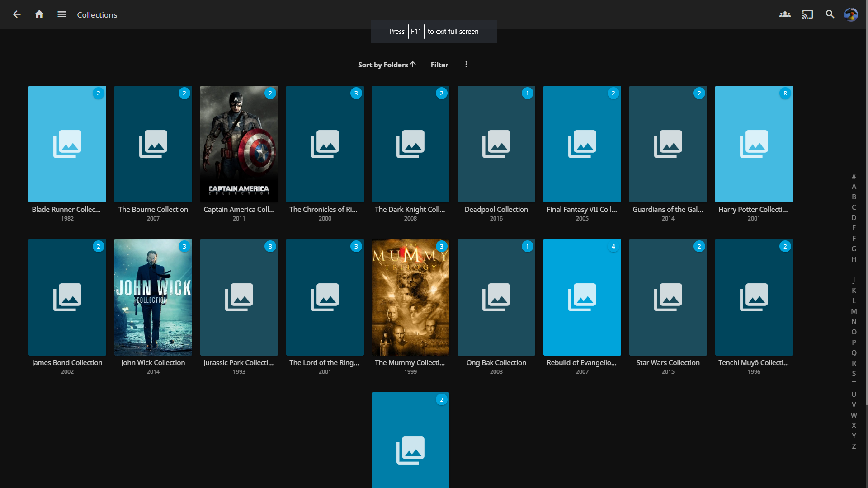This screenshot has height=488, width=868.
Task: Open SyncPlay group icon
Action: point(785,14)
